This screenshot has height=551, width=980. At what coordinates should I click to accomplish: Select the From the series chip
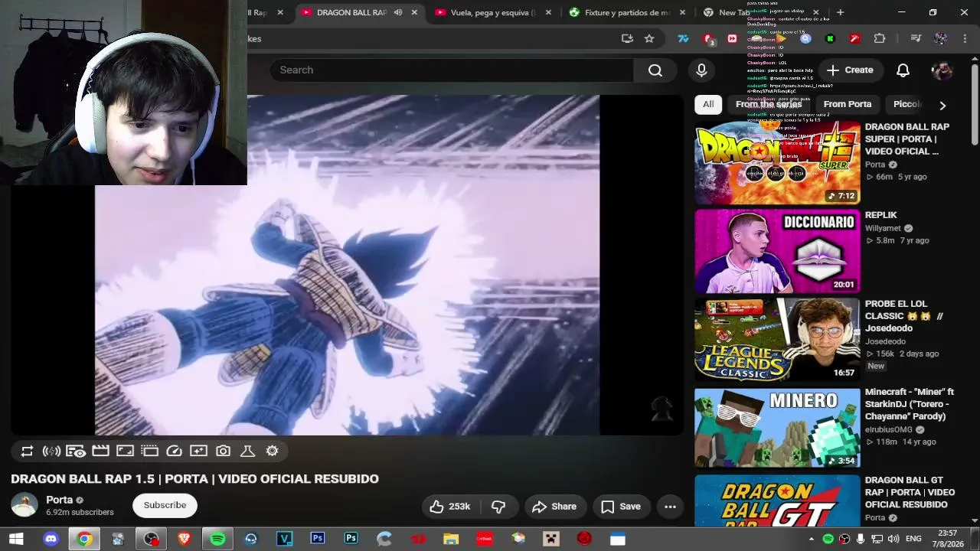pyautogui.click(x=769, y=104)
